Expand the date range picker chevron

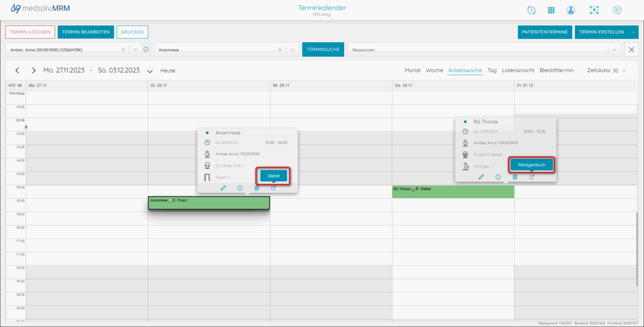[150, 71]
